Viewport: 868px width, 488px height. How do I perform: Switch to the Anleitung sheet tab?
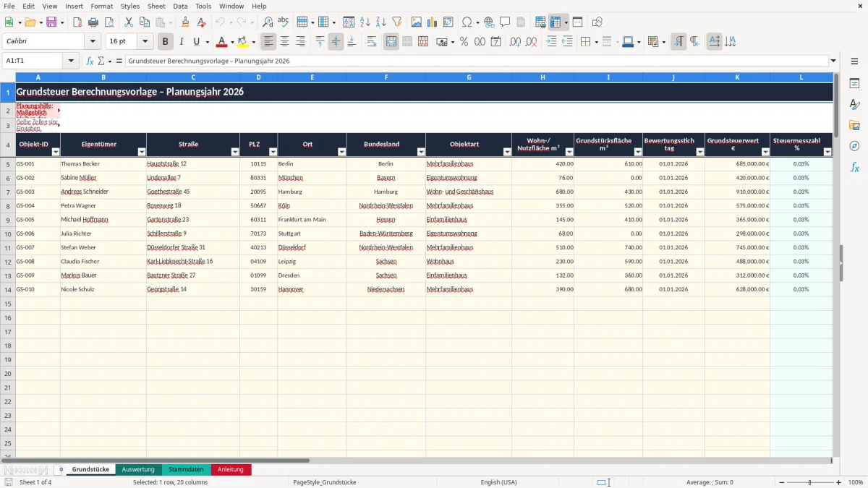coord(231,469)
